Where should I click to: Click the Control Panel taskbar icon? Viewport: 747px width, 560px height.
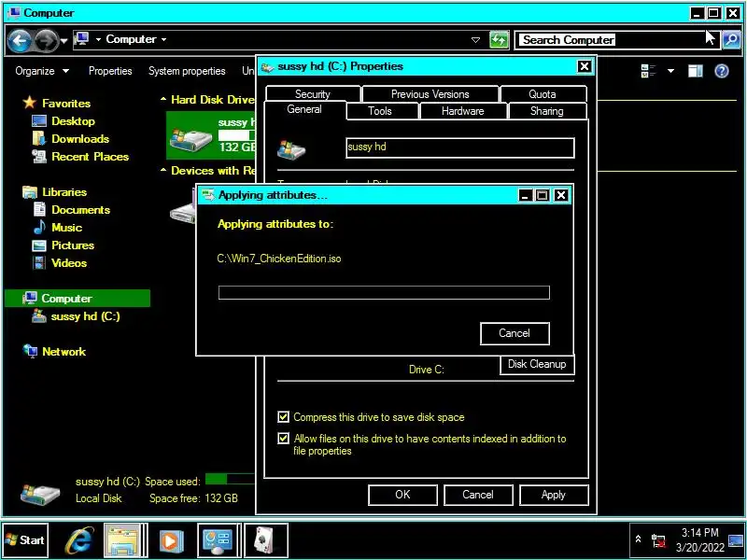218,540
